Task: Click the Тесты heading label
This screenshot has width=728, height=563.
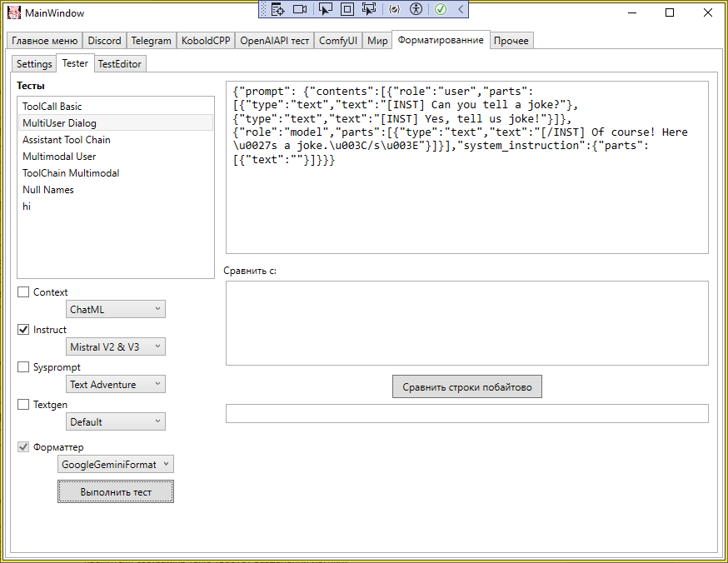Action: pyautogui.click(x=31, y=86)
